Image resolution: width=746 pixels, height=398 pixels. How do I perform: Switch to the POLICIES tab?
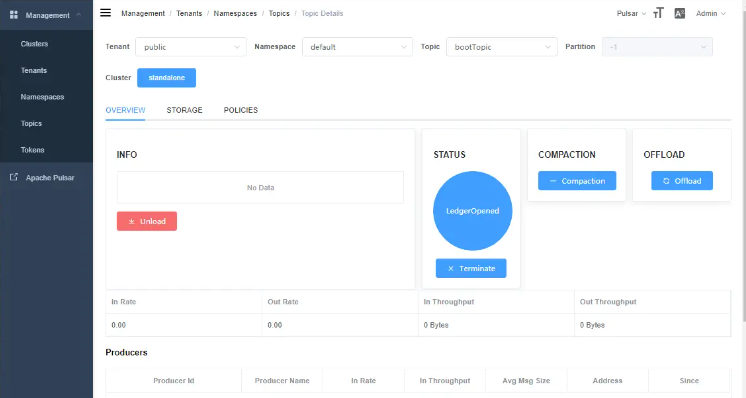(241, 110)
